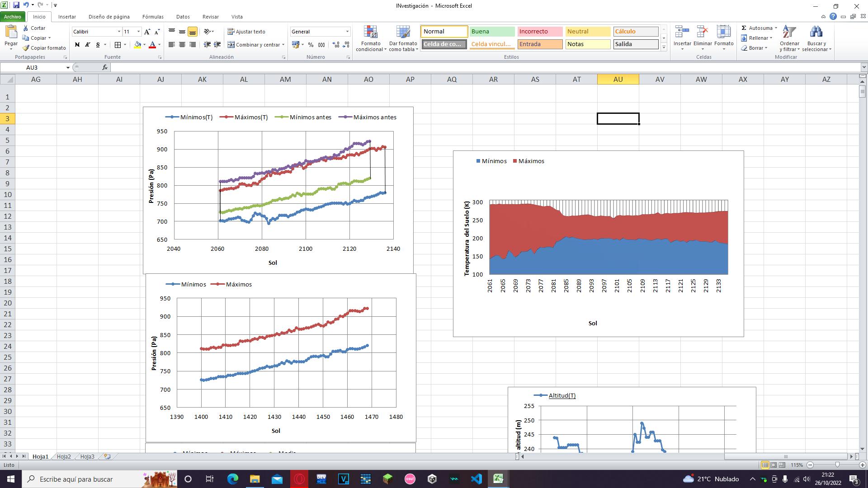Click the Copiar formato paintbrush icon
Image resolution: width=868 pixels, height=488 pixels.
pyautogui.click(x=26, y=48)
